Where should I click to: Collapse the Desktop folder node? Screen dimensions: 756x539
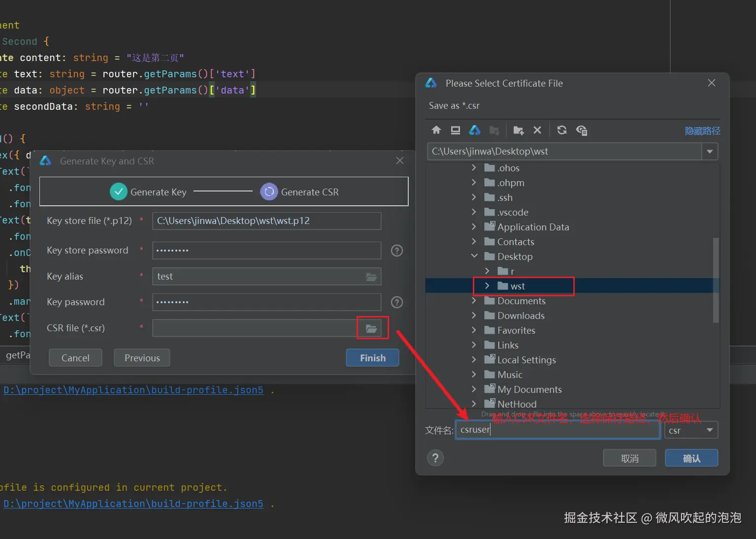474,256
